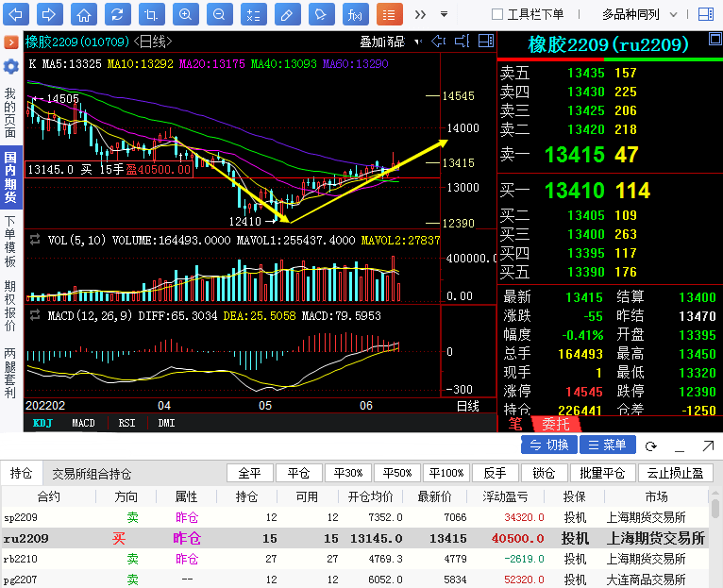Open the f(x) formula icon
Screen dimensions: 723x588
355,14
